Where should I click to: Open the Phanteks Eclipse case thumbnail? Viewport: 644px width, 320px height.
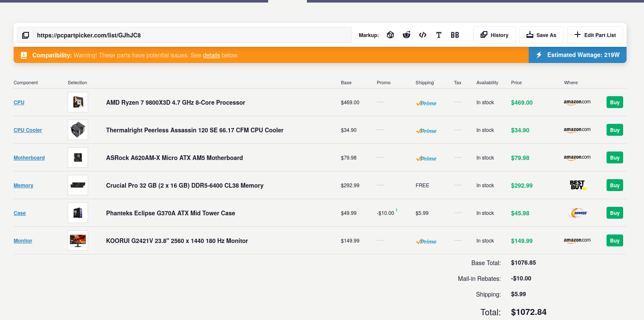[78, 213]
